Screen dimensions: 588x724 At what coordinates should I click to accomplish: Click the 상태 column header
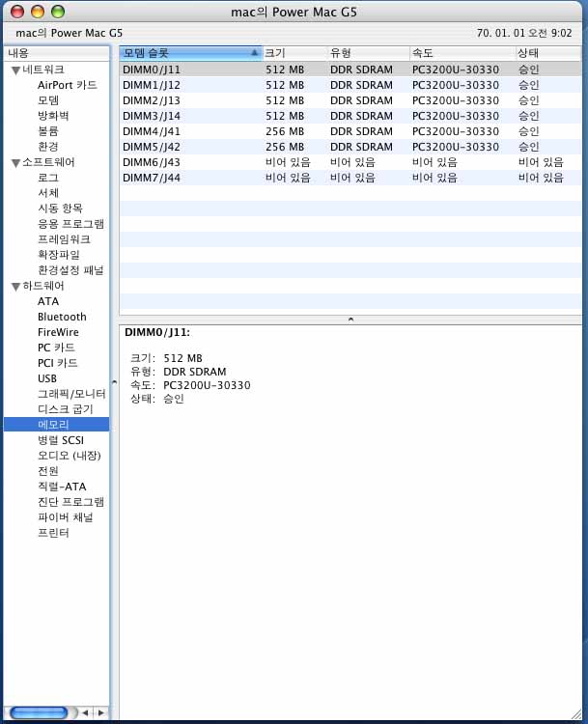point(546,53)
